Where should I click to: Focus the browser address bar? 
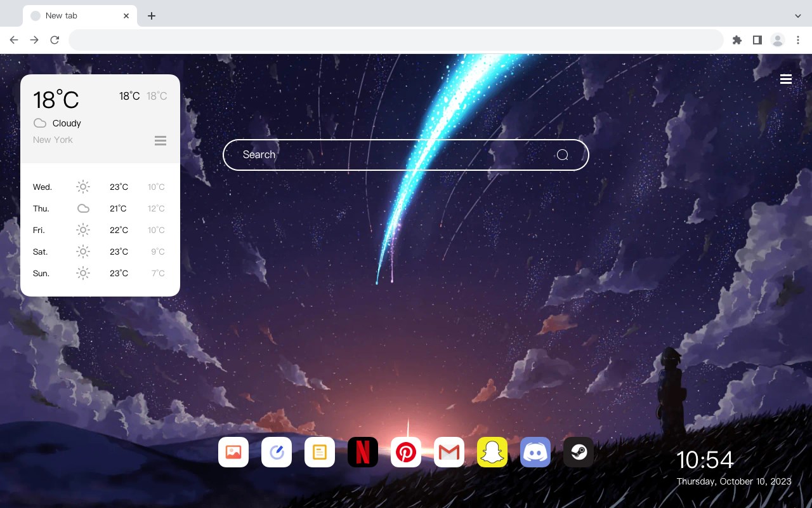[x=396, y=40]
